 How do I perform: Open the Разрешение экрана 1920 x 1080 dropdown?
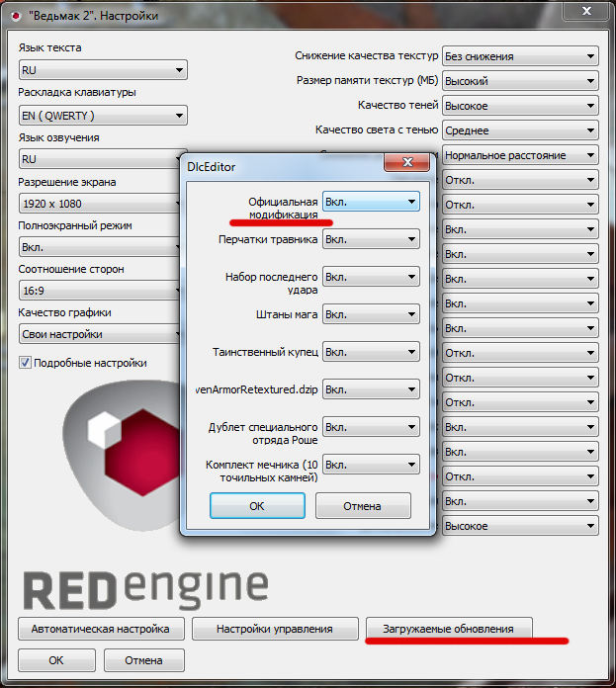[100, 204]
